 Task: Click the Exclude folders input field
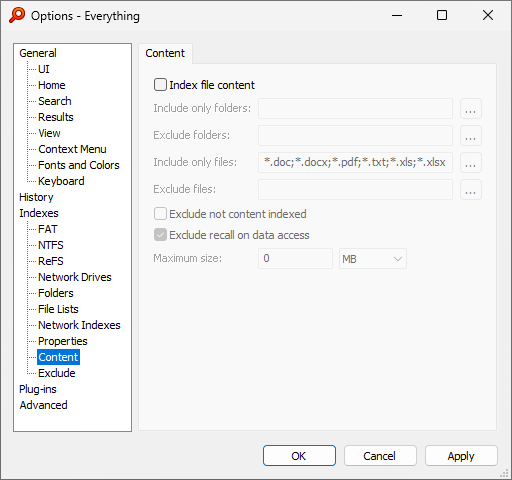coord(355,135)
